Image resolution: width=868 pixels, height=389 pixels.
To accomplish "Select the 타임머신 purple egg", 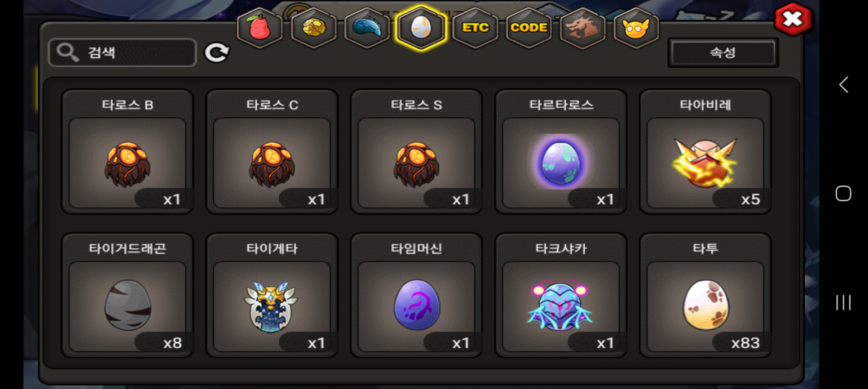I will (x=416, y=295).
